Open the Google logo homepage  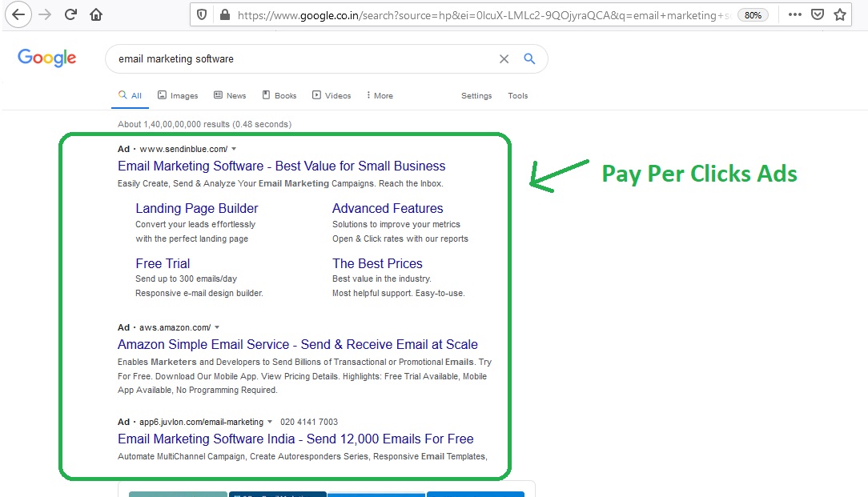click(x=46, y=58)
